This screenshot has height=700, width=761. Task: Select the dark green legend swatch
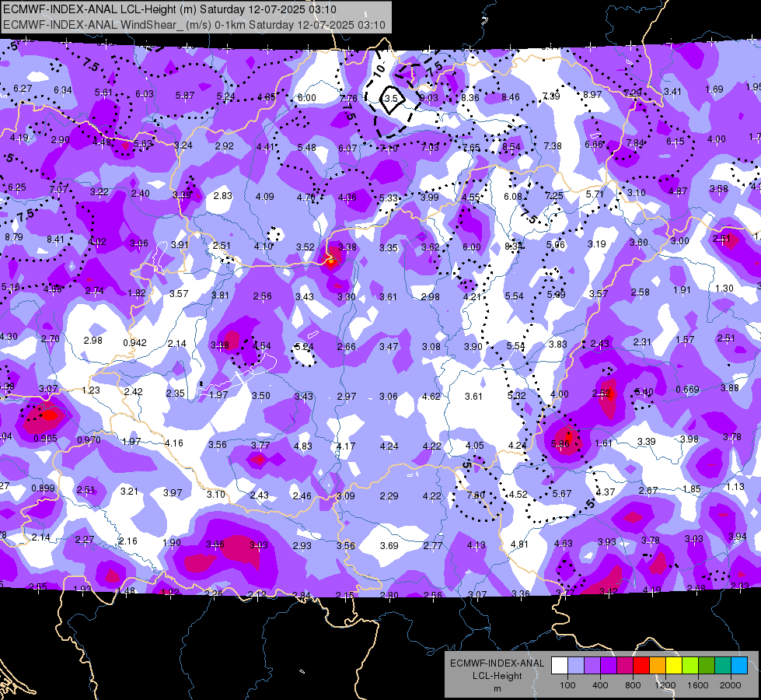pyautogui.click(x=706, y=665)
